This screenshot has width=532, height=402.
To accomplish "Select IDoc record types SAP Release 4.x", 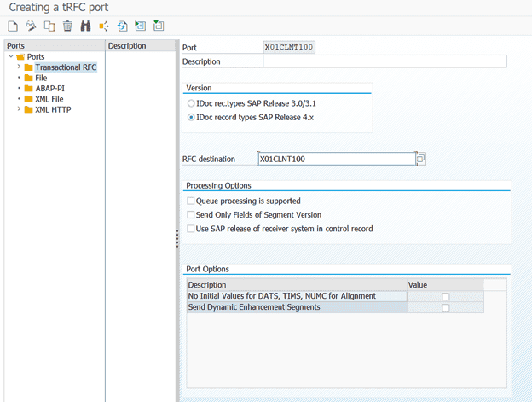I will pyautogui.click(x=191, y=117).
